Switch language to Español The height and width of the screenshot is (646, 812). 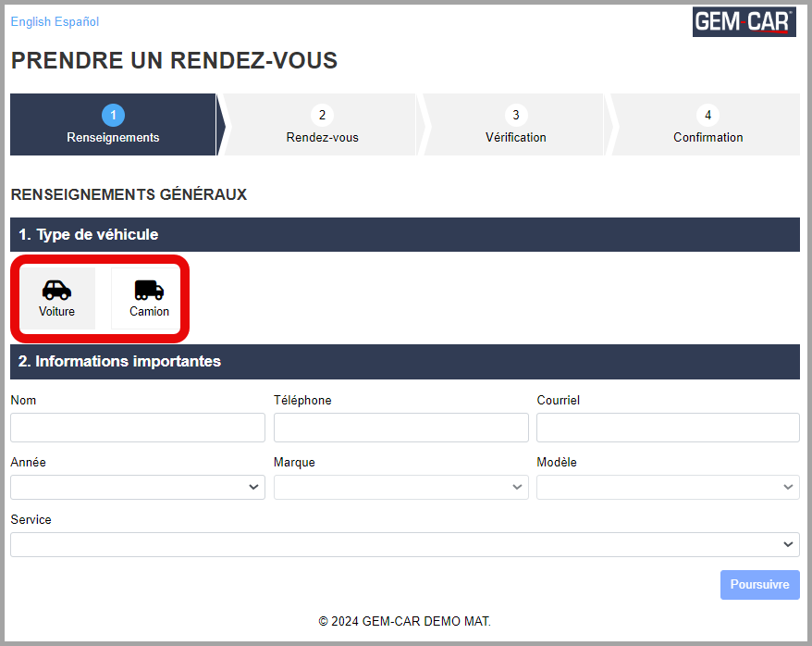coord(77,21)
